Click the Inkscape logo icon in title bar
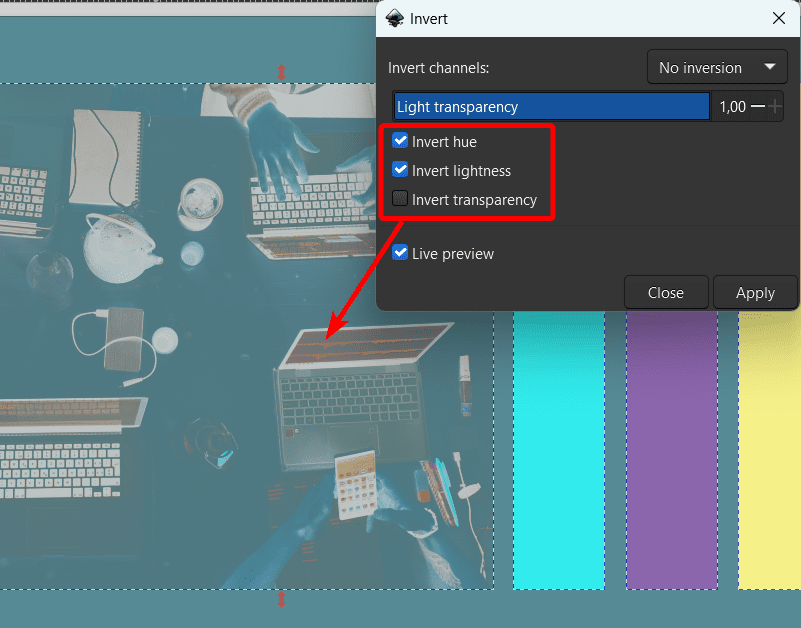Screen dimensions: 801x628 (394, 18)
